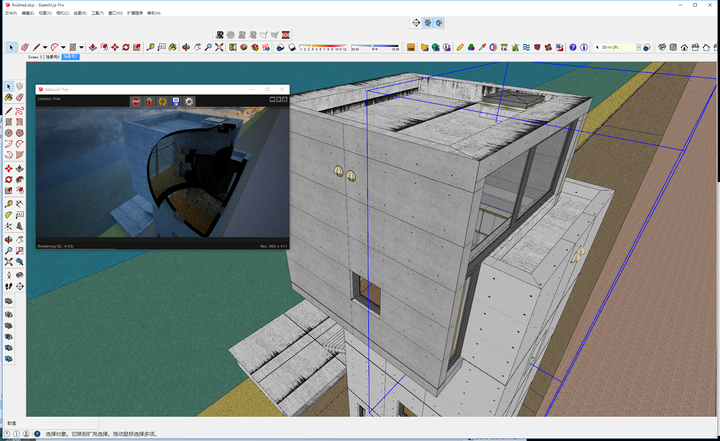This screenshot has width=720, height=441.
Task: Select the Move tool in top toolbar
Action: [x=114, y=47]
